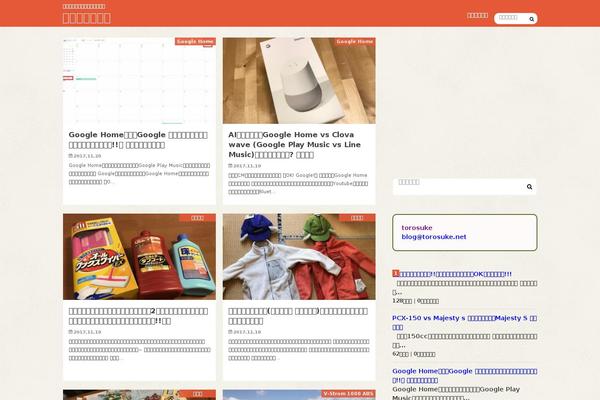The image size is (600, 400).
Task: Click the search magnifier icon in header
Action: [532, 19]
